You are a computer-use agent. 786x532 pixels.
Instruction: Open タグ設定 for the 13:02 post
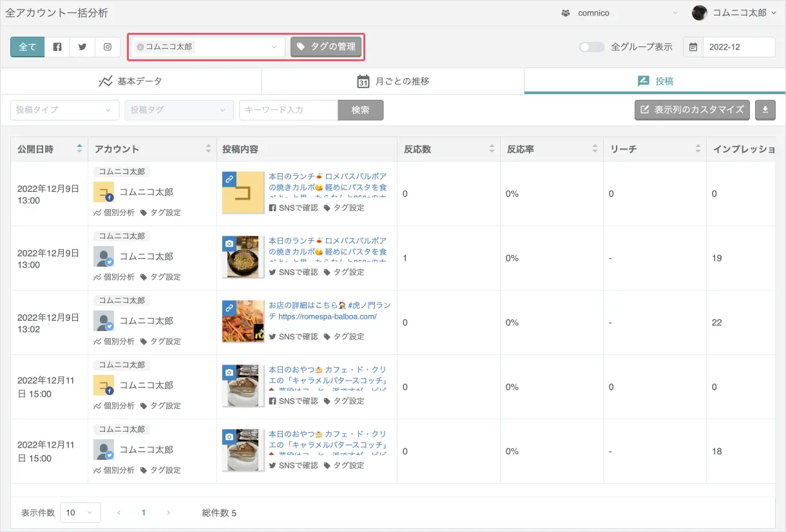[x=344, y=336]
